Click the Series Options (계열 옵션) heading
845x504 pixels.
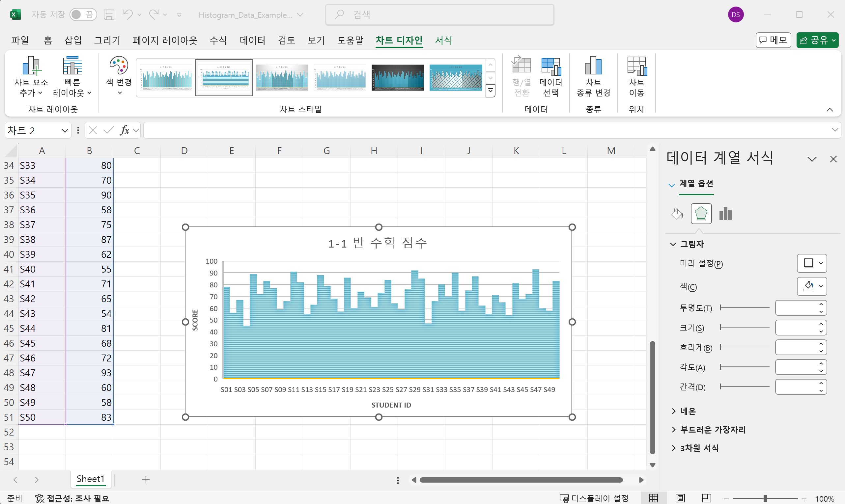coord(696,184)
